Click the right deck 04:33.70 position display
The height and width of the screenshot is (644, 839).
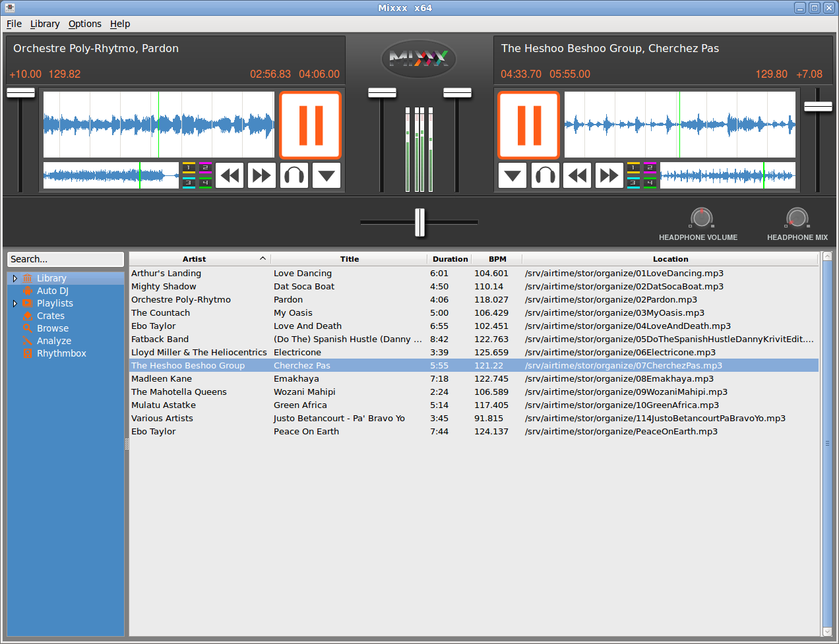pyautogui.click(x=520, y=74)
